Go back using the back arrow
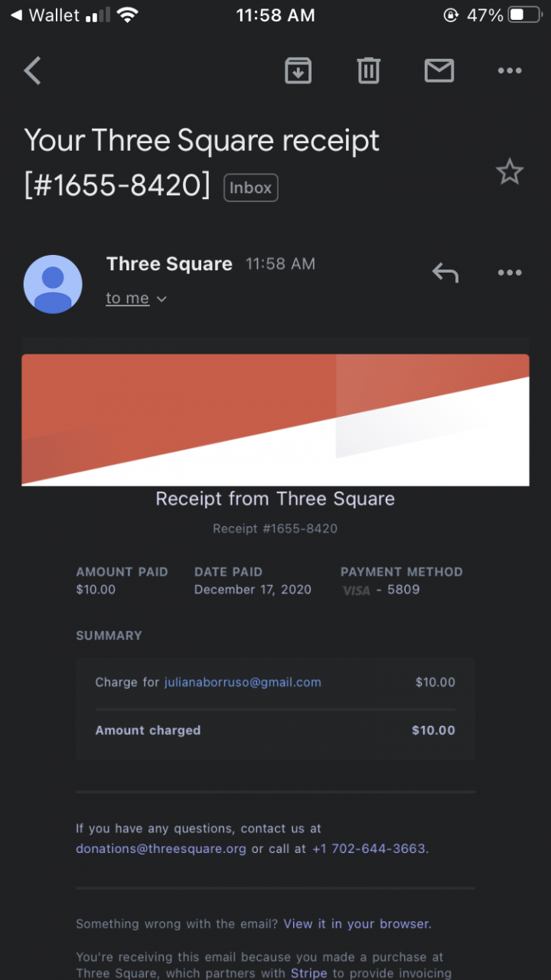 pos(32,71)
